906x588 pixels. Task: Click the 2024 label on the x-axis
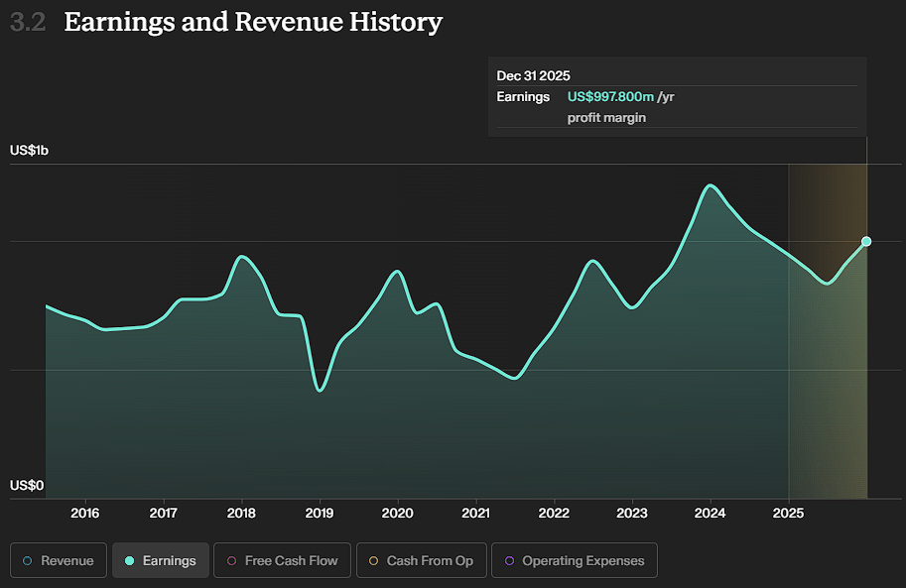pos(711,514)
